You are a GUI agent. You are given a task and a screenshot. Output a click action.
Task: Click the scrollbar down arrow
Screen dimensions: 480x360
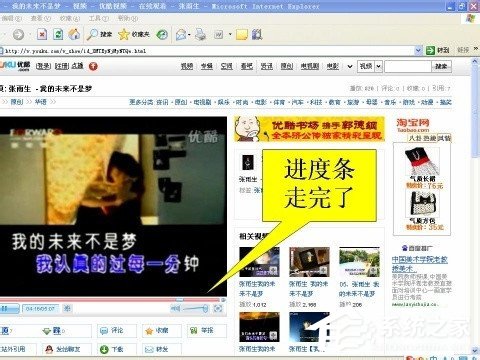tap(476, 350)
